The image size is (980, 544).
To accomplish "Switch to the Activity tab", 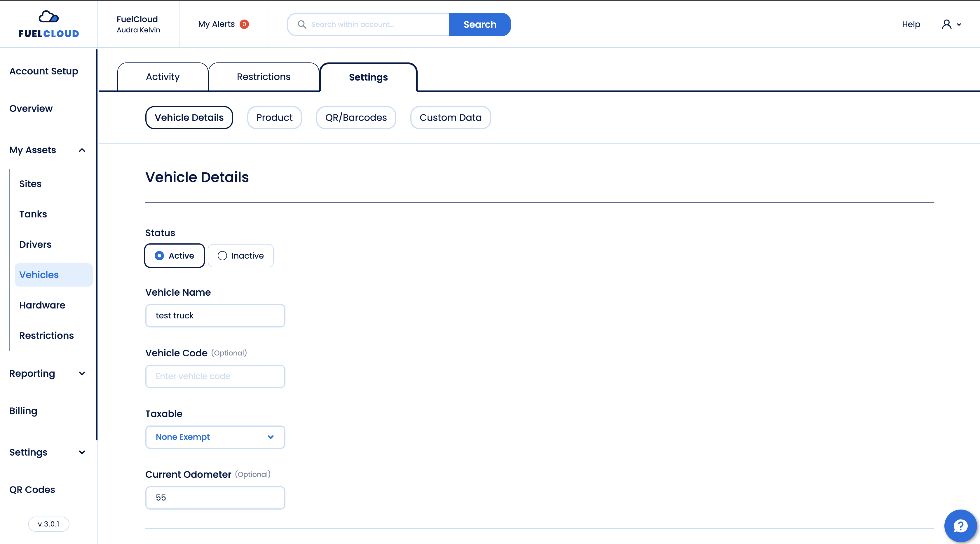I will click(163, 77).
